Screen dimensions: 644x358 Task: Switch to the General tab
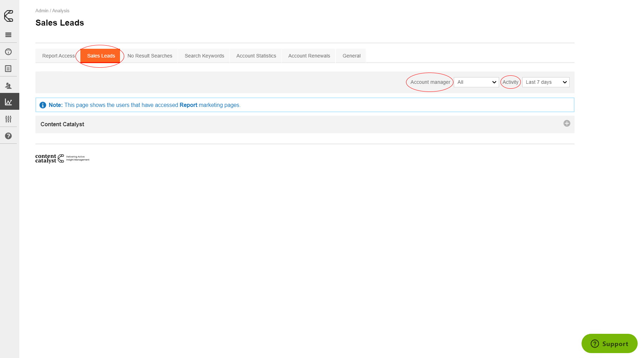coord(351,56)
